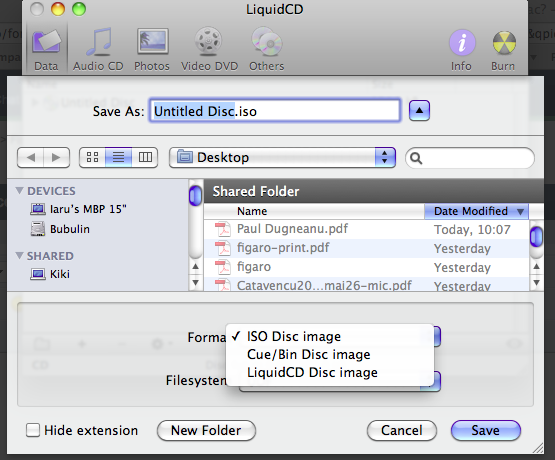Collapse the SHARED sidebar section
This screenshot has height=460, width=555.
(20, 255)
